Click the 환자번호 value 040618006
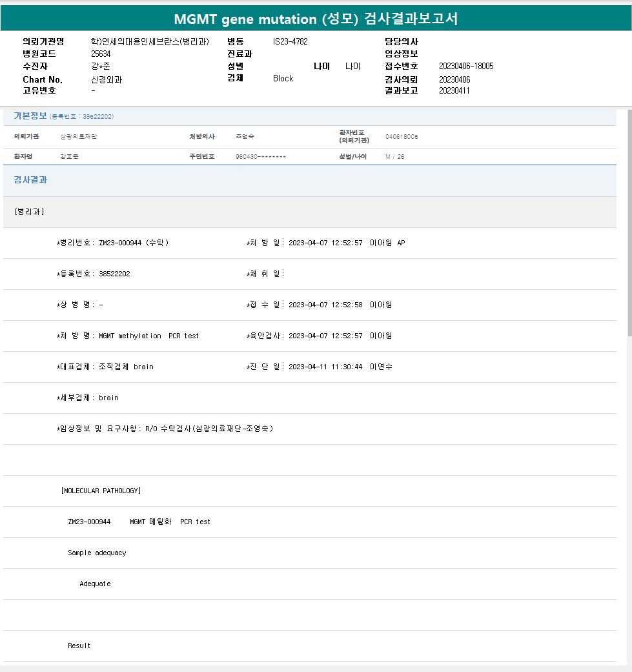 coord(402,137)
